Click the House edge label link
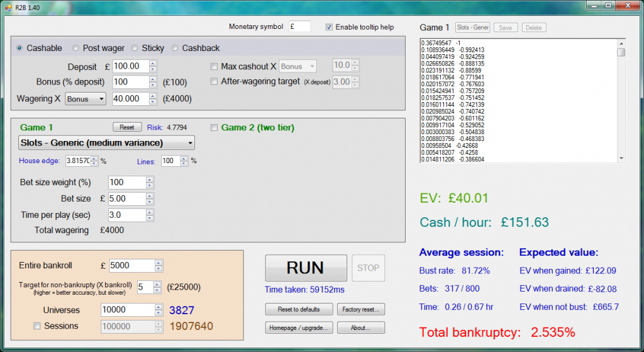 pos(40,161)
